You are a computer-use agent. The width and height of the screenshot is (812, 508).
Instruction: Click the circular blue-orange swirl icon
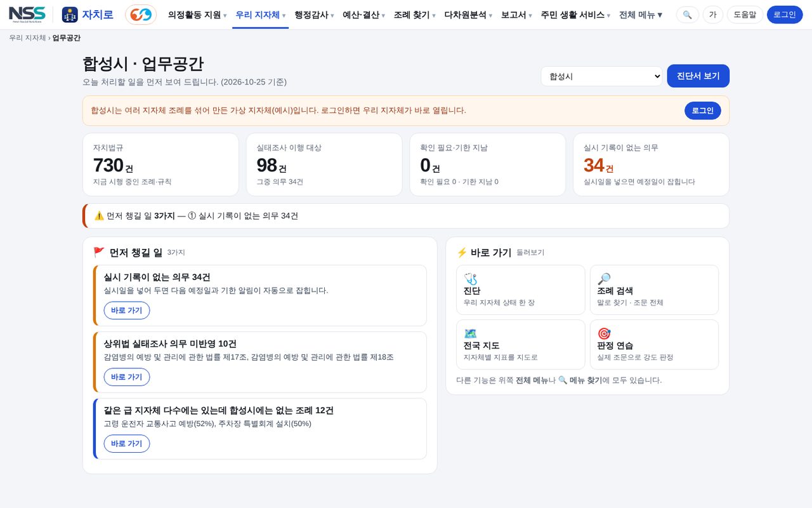141,15
